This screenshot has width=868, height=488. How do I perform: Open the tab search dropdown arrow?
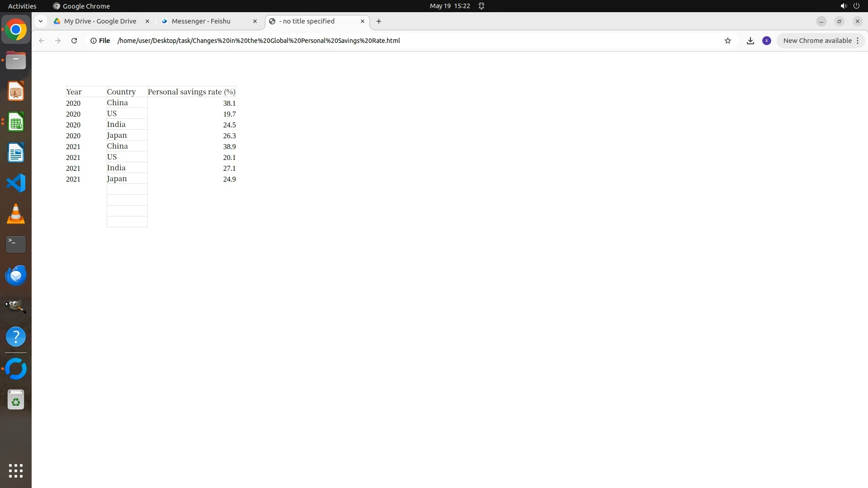[41, 21]
